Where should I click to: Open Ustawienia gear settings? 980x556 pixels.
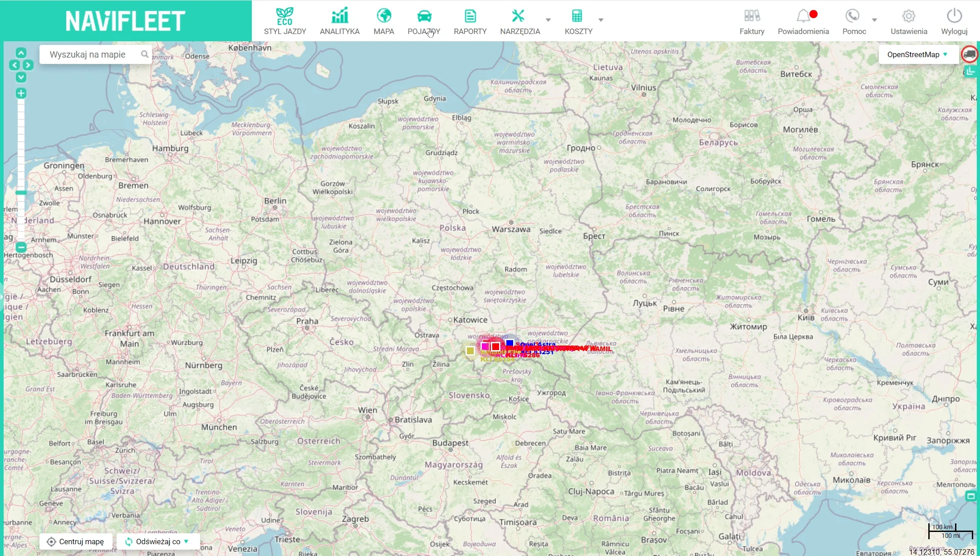pos(909,21)
